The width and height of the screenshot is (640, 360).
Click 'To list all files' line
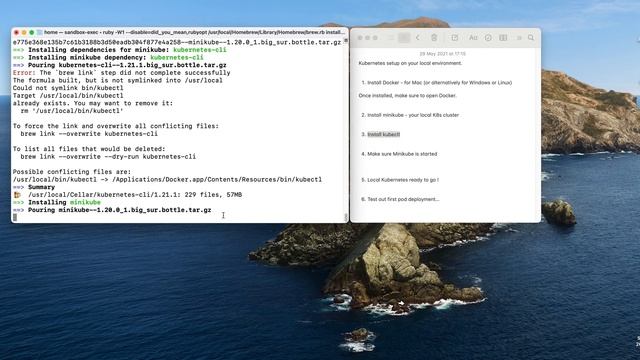point(89,149)
